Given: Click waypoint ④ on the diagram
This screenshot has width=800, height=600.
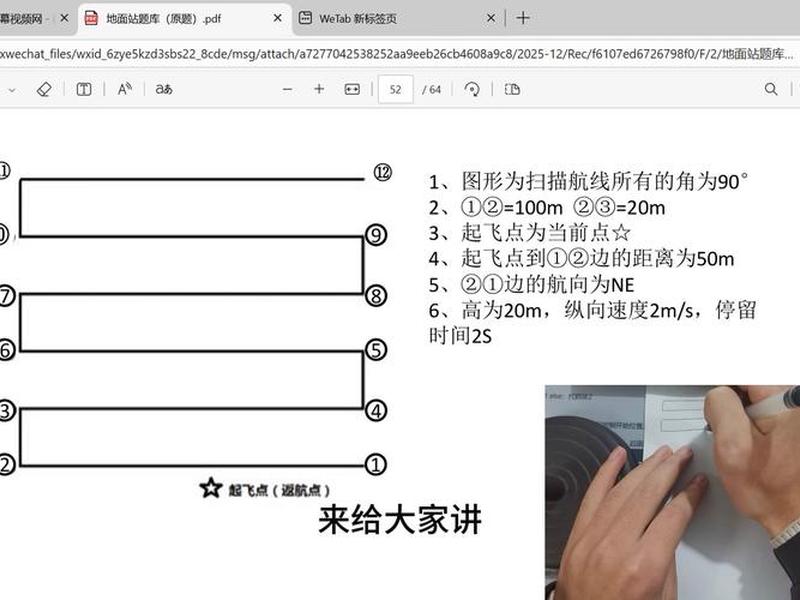Looking at the screenshot, I should tap(376, 411).
